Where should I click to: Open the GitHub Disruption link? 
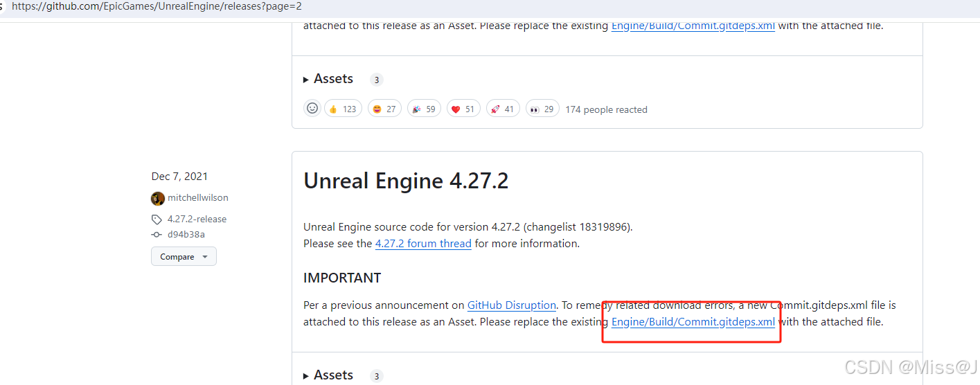click(x=512, y=305)
